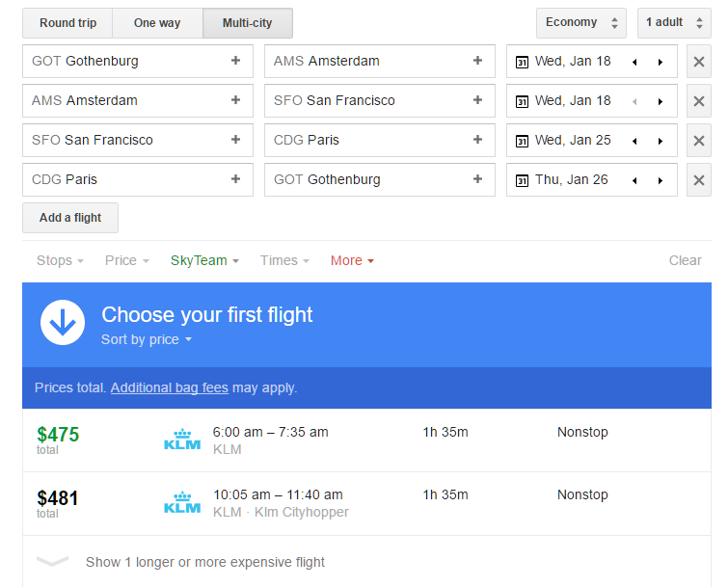Open the Additional bag fees link
Viewport: 728px width, 587px height.
170,387
